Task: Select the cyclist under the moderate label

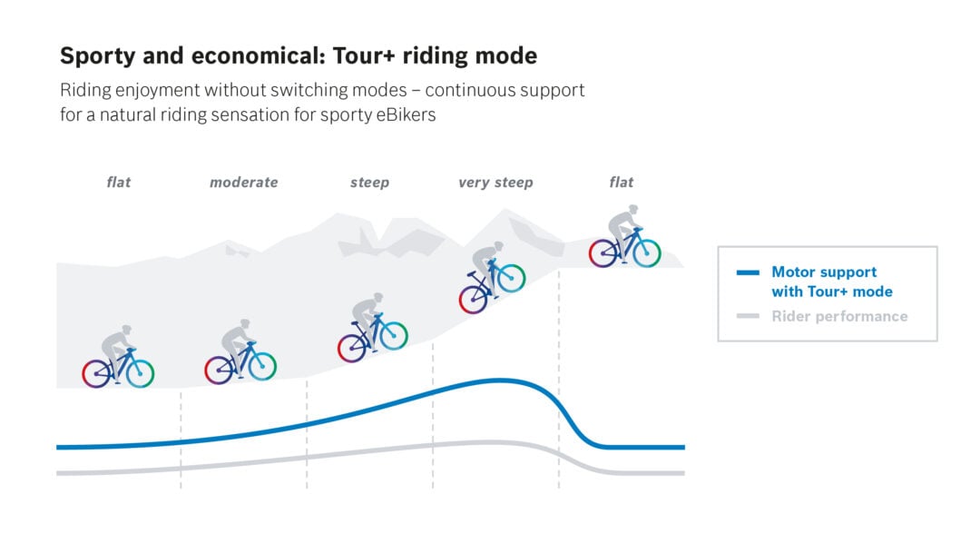Action: [240, 353]
